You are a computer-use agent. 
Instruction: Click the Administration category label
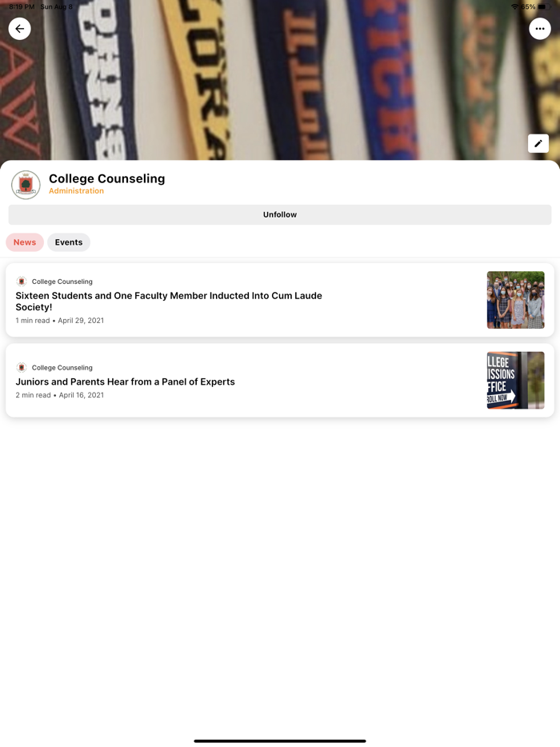point(76,191)
